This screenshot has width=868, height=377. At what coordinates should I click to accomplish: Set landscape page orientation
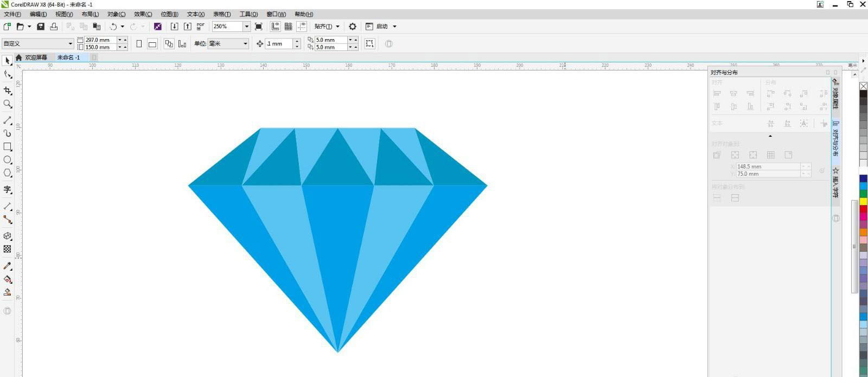pos(152,43)
